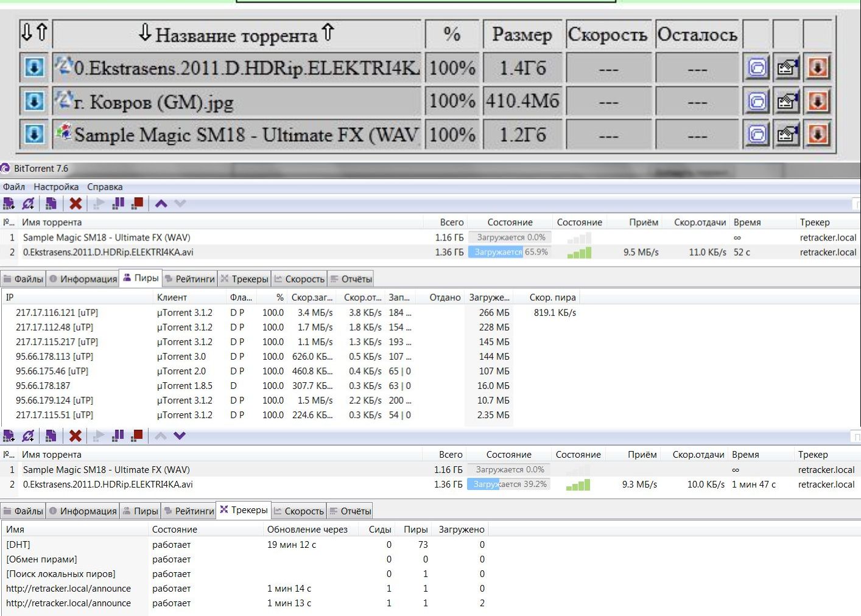861x616 pixels.
Task: Click the orange arrow icon in the 1.2Гб row
Action: click(x=817, y=134)
